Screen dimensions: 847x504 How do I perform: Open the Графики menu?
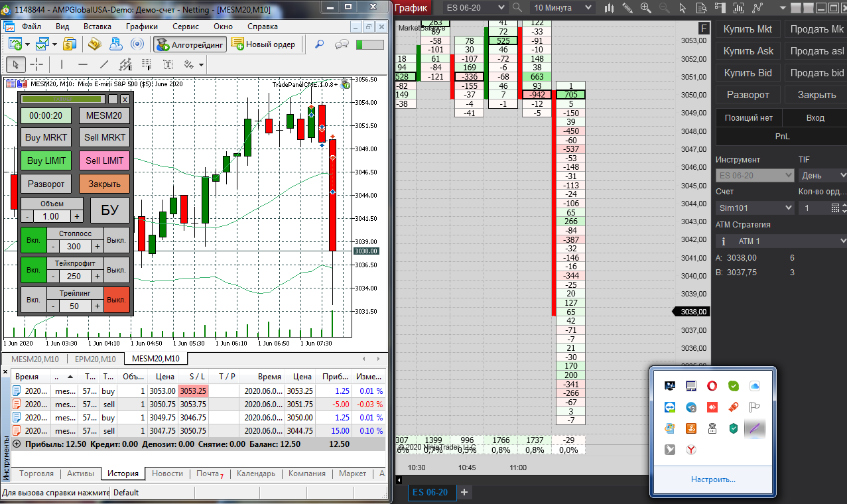point(141,27)
